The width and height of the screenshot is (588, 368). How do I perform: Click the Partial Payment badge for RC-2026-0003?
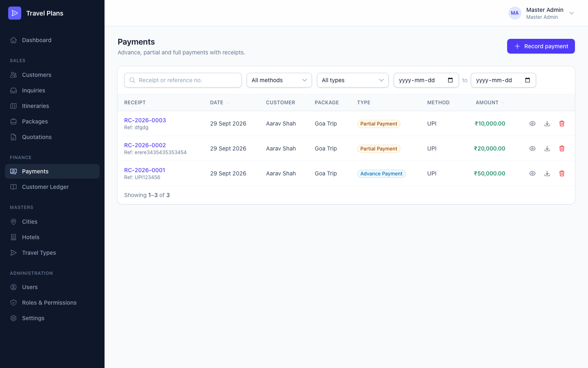coord(379,124)
